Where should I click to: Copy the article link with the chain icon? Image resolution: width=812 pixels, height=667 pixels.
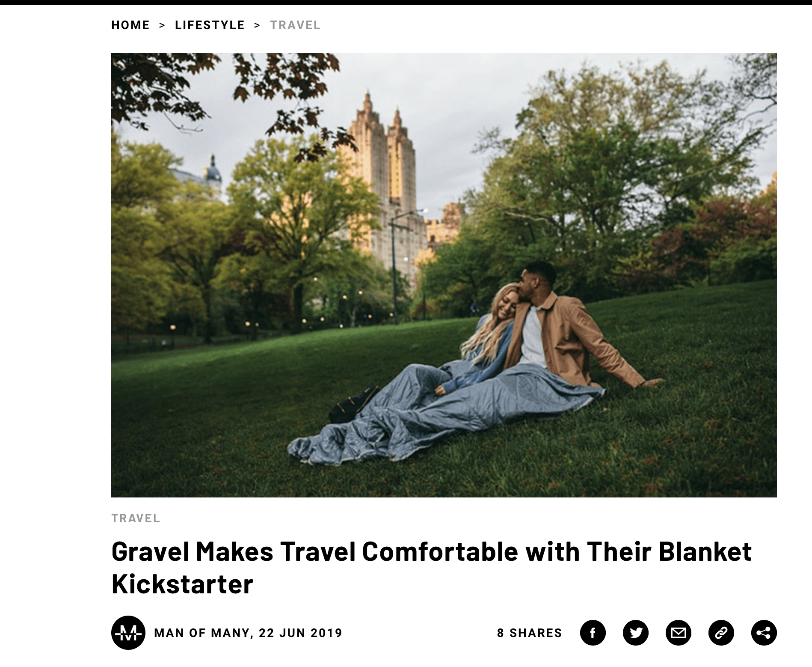(721, 632)
